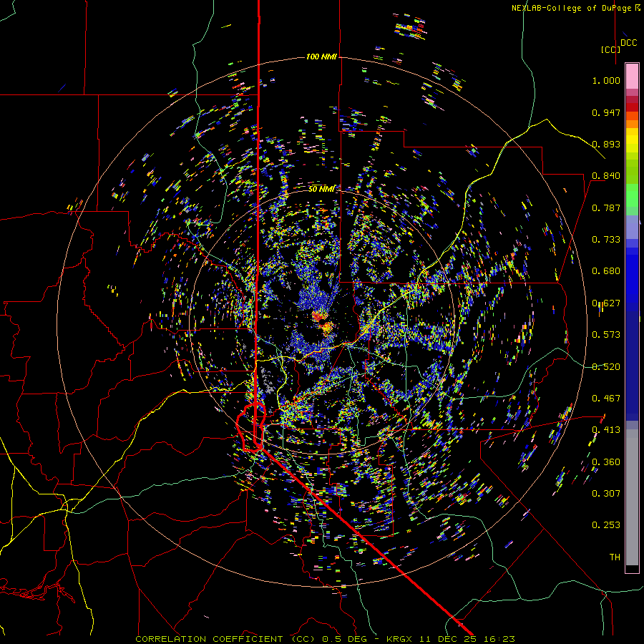Click the 50 NMI range ring label

321,189
